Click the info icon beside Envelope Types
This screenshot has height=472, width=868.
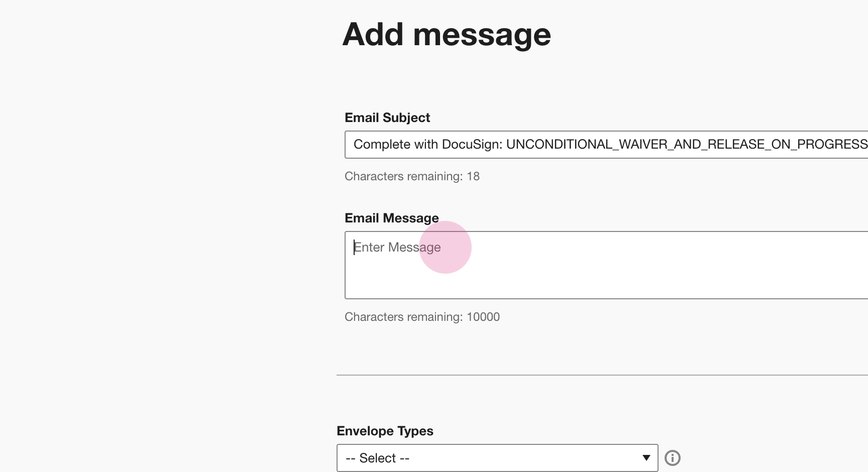[672, 458]
